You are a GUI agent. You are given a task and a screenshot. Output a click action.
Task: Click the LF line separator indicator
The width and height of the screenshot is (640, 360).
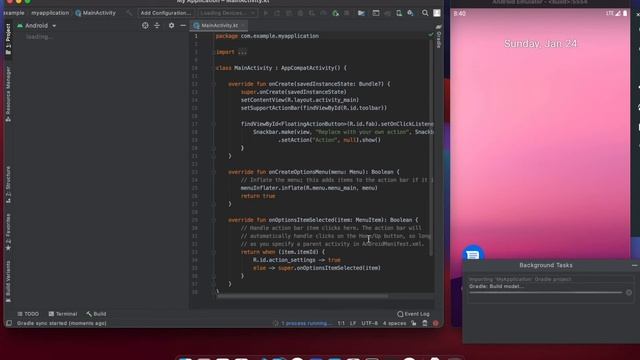pyautogui.click(x=353, y=323)
